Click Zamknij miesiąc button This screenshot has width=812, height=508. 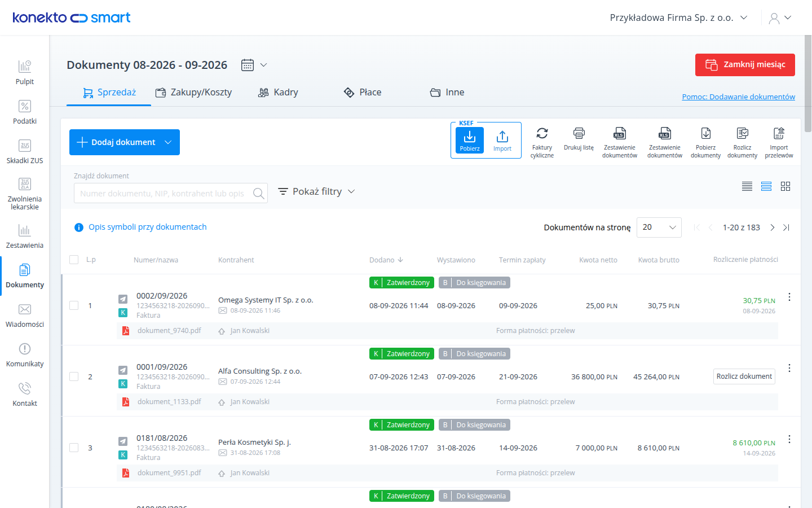coord(745,65)
